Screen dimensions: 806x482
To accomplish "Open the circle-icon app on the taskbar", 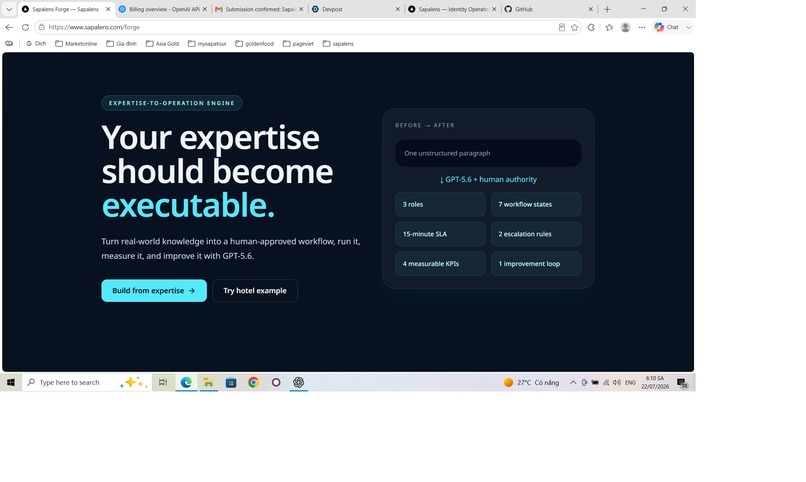I will click(x=276, y=382).
